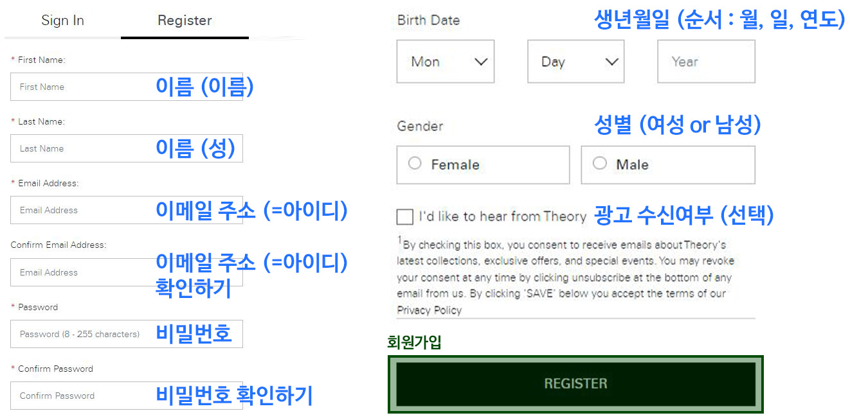Select the Register tab

[184, 20]
